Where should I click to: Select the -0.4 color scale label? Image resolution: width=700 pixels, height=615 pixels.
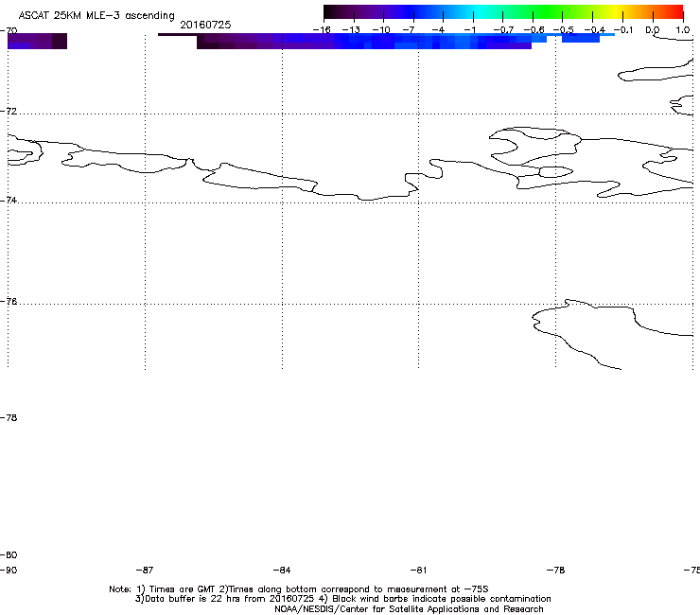click(x=594, y=30)
